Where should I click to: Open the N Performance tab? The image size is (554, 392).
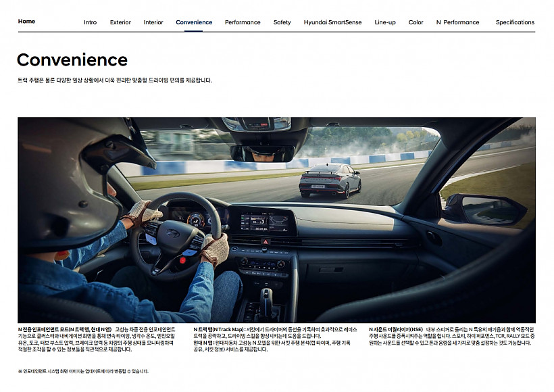[457, 22]
